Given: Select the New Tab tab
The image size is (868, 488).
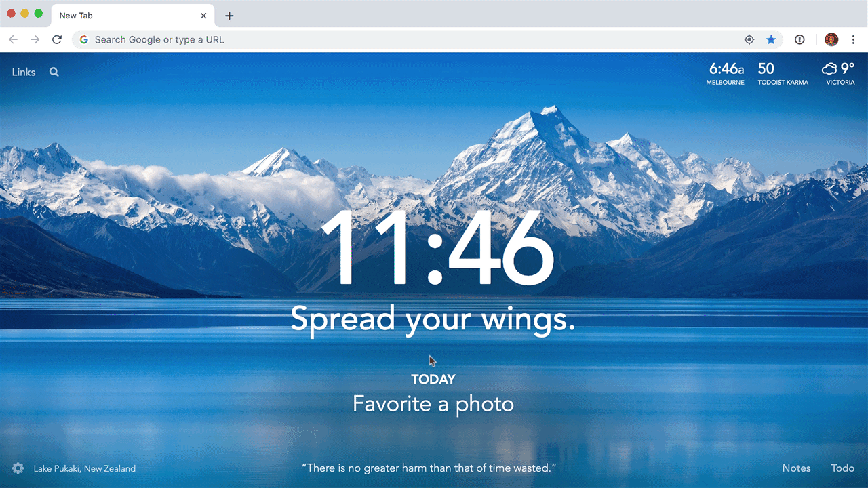Looking at the screenshot, I should 133,16.
